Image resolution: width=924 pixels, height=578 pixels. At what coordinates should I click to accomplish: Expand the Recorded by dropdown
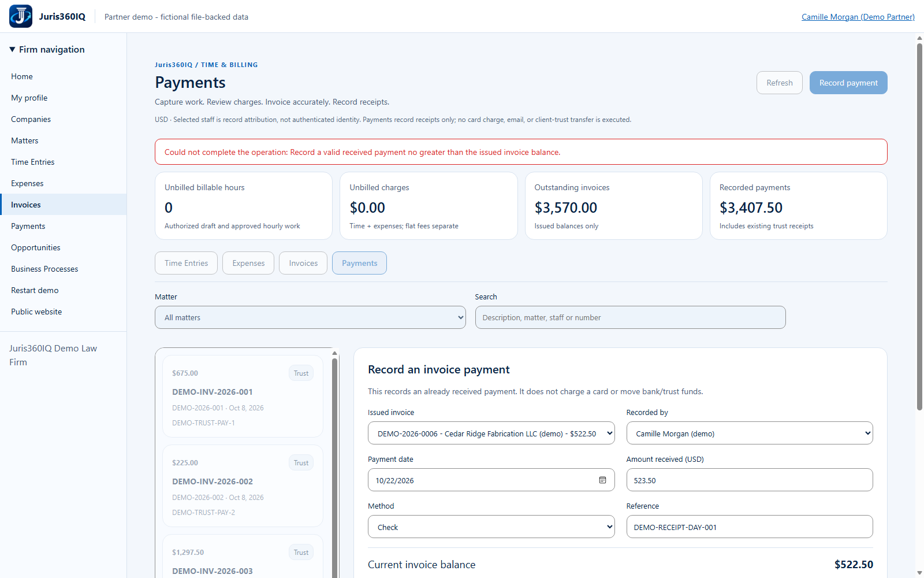[750, 433]
